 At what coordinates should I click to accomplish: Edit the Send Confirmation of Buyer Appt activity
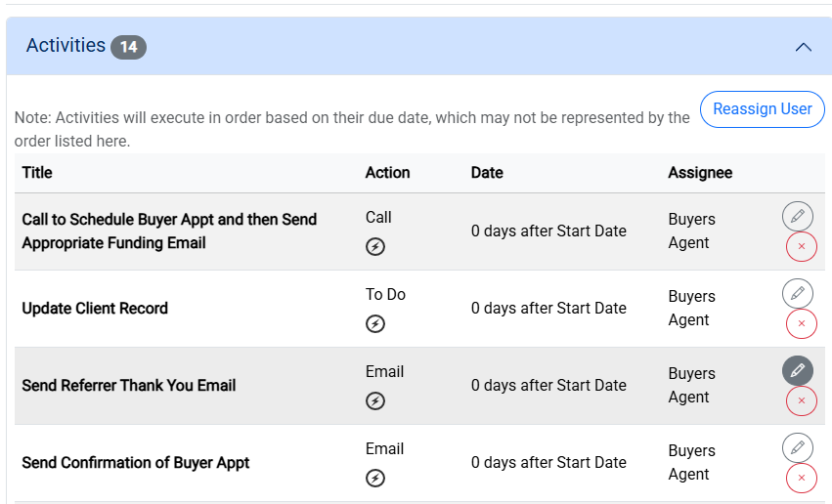[x=798, y=447]
